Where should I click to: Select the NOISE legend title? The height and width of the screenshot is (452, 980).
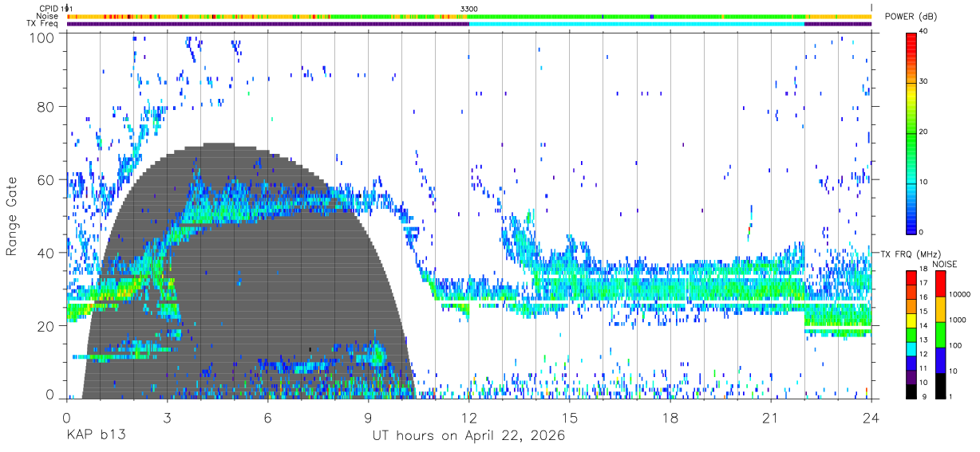coord(945,264)
